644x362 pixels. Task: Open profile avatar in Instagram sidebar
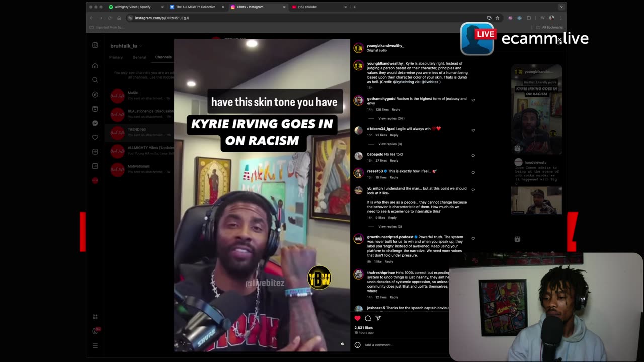(95, 180)
